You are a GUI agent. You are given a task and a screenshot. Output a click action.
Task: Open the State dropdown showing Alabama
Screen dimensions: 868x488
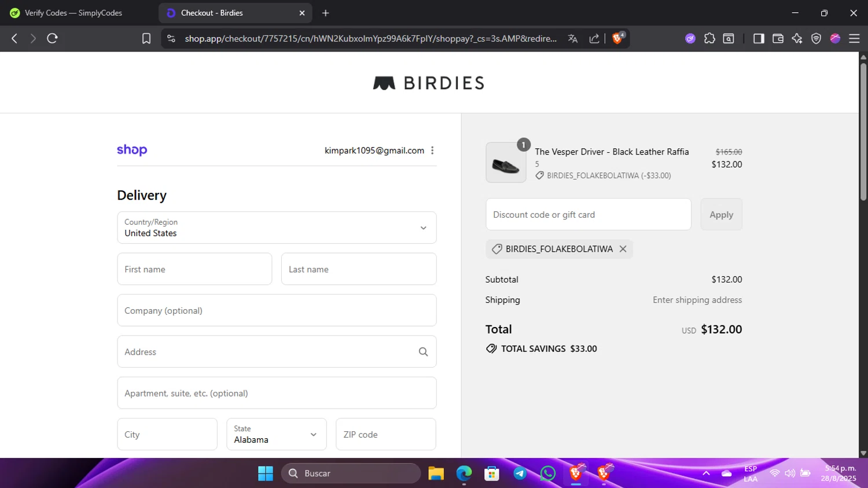(x=277, y=434)
